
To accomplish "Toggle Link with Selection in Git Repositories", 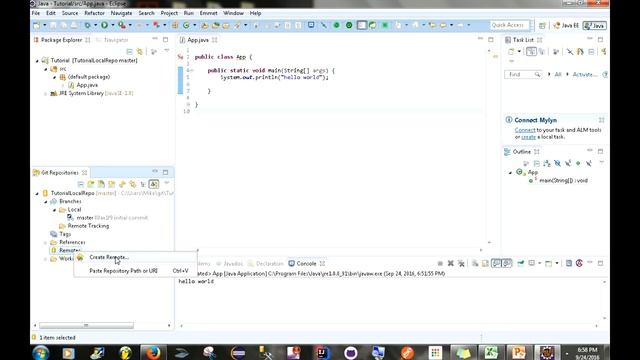I will 133,184.
